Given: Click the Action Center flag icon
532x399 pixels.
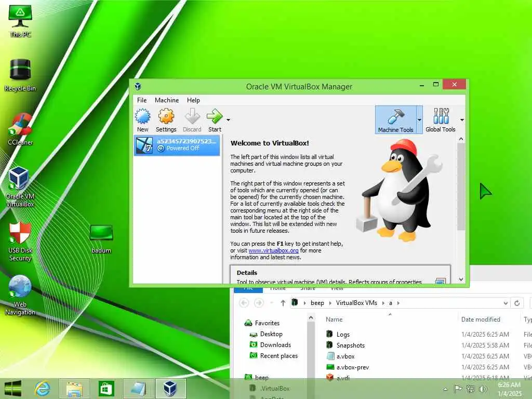Looking at the screenshot, I should coord(458,389).
